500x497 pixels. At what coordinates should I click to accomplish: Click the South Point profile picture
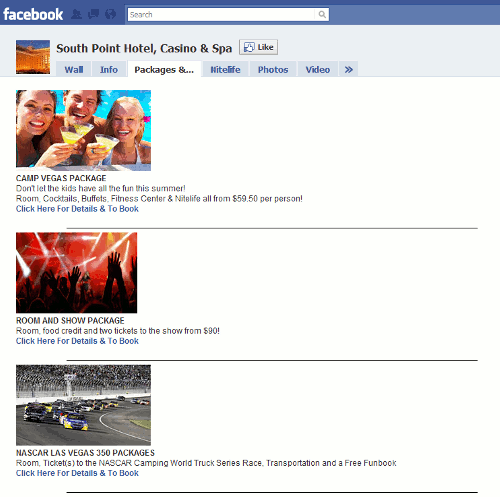tap(33, 57)
